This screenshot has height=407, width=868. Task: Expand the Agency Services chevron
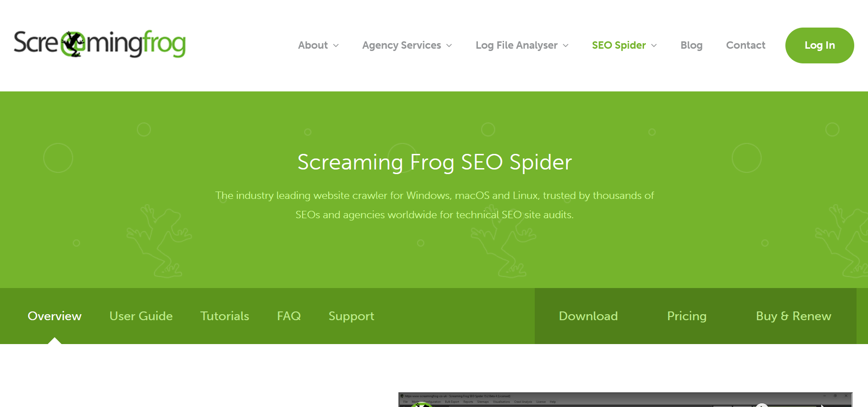[449, 45]
